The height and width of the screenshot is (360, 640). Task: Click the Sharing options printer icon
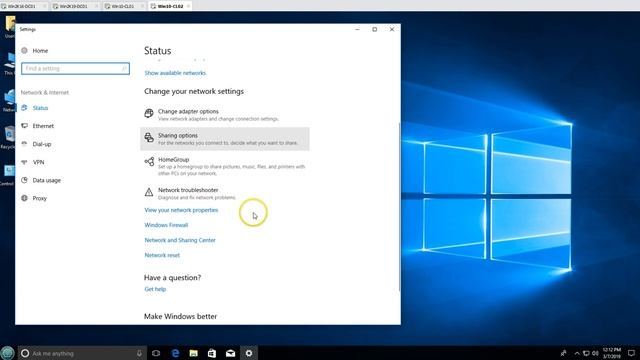point(149,138)
